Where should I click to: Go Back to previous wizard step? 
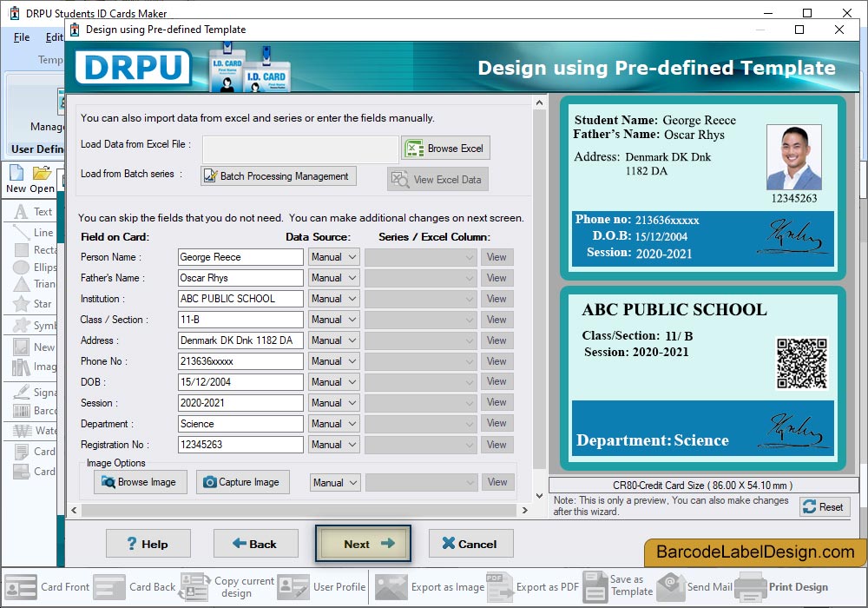pos(256,544)
